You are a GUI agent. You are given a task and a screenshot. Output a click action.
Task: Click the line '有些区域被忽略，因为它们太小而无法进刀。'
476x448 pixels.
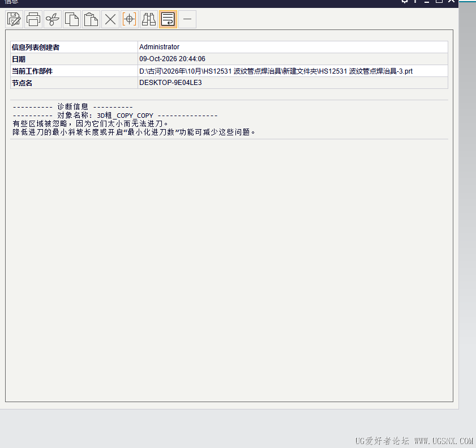coord(90,124)
